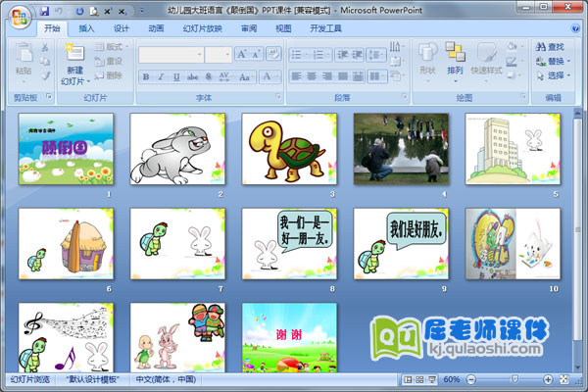Click the 版式 (Layout) button
Image resolution: width=588 pixels, height=392 pixels.
coord(112,46)
